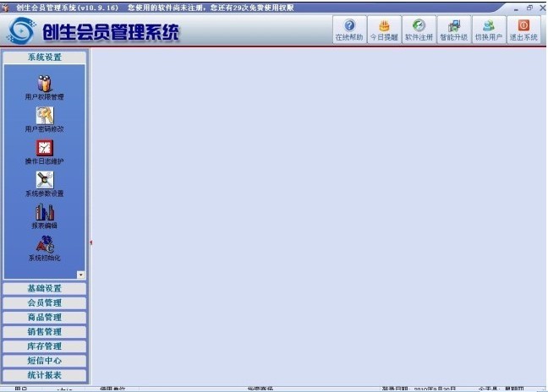548x392 pixels.
Task: Click 在线帮助 online help button
Action: coord(348,30)
